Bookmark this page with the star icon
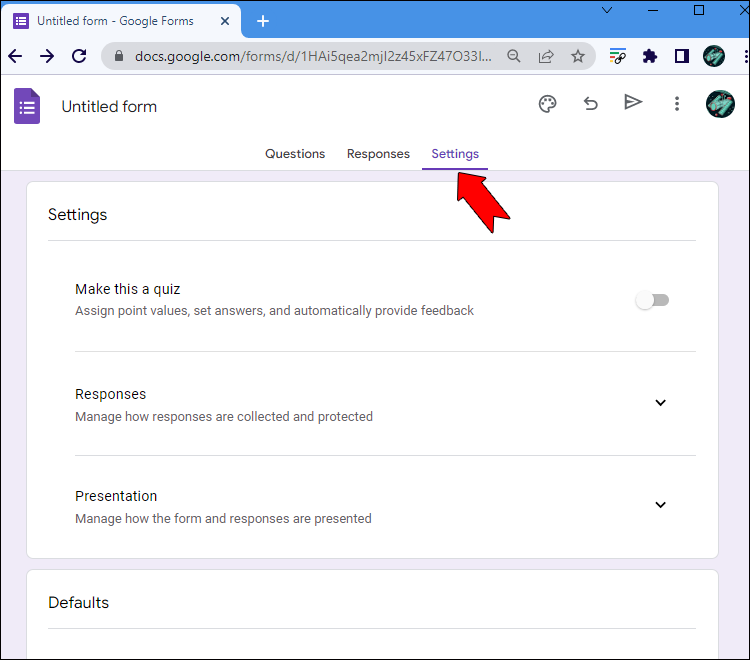 578,57
